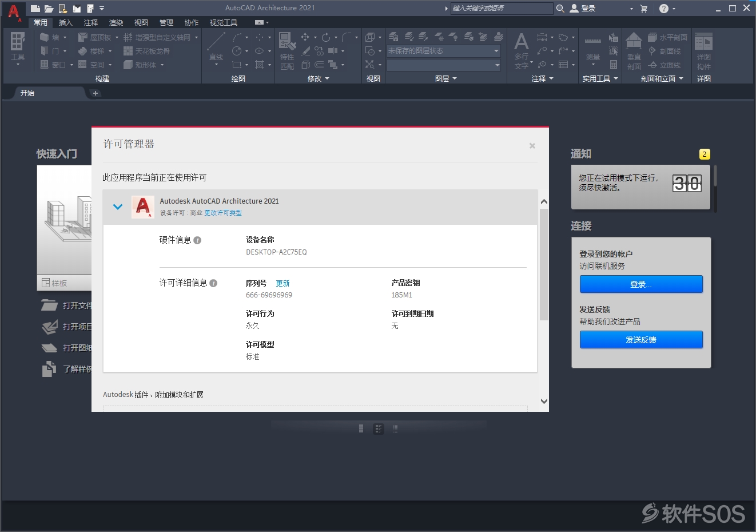Click the 剖面线 section line tool
756x532 pixels.
664,51
